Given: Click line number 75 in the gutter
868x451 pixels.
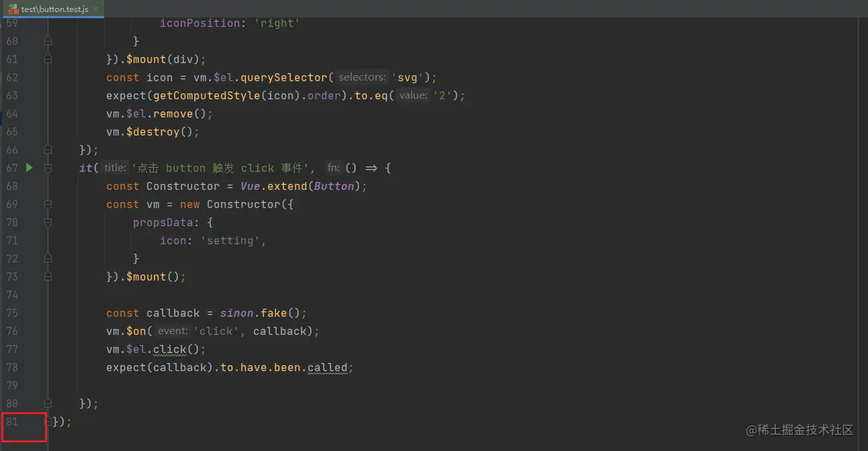Looking at the screenshot, I should tap(12, 313).
